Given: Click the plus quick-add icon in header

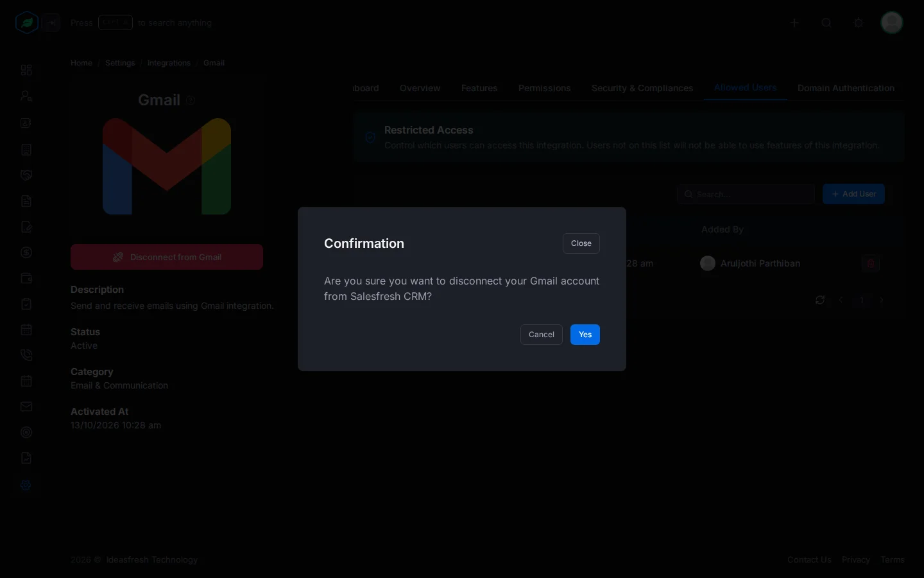Looking at the screenshot, I should (x=794, y=23).
